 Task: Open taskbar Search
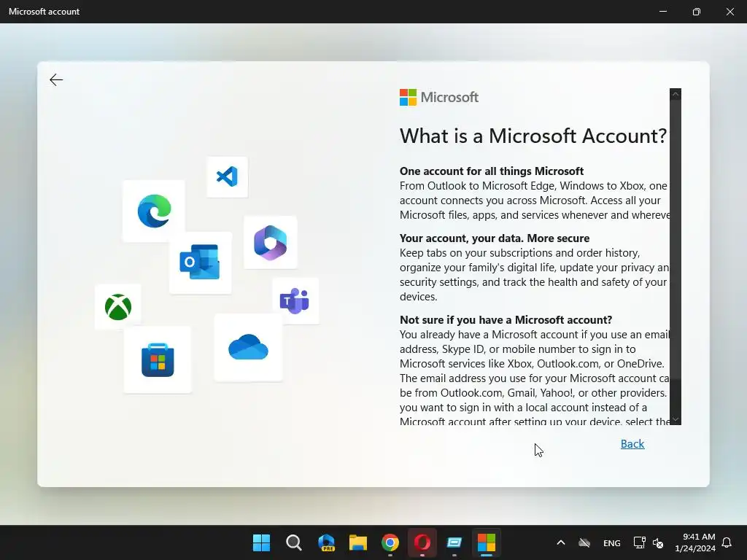[293, 542]
